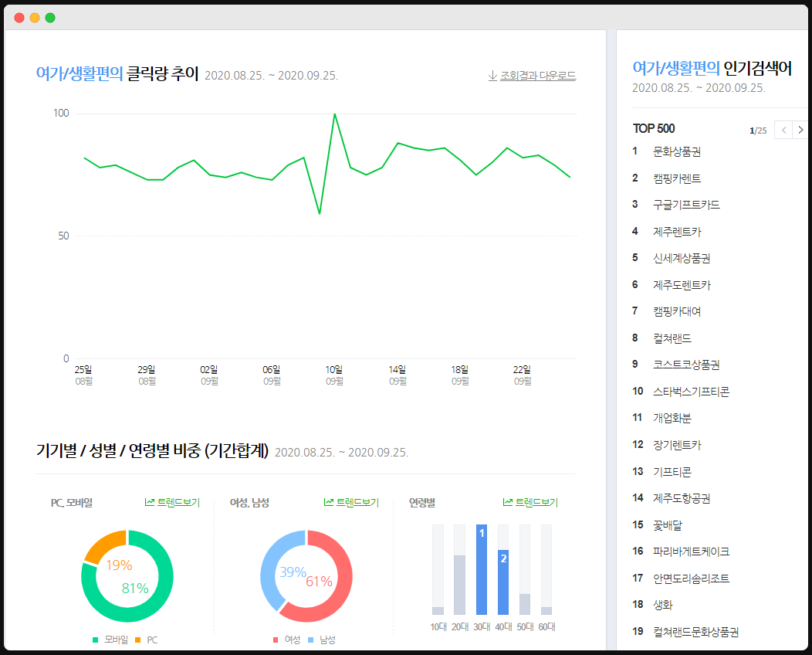The image size is (812, 655).
Task: Click the red 여성 donut segment
Action: [x=342, y=585]
